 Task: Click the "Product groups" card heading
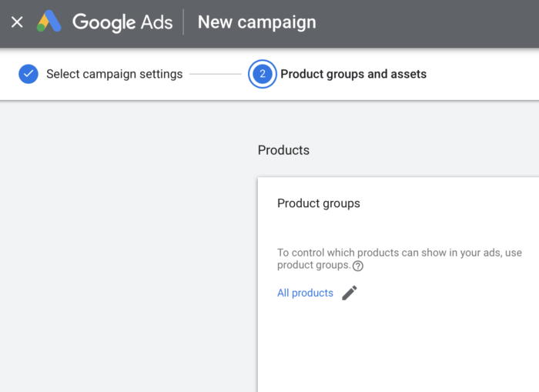pos(318,204)
